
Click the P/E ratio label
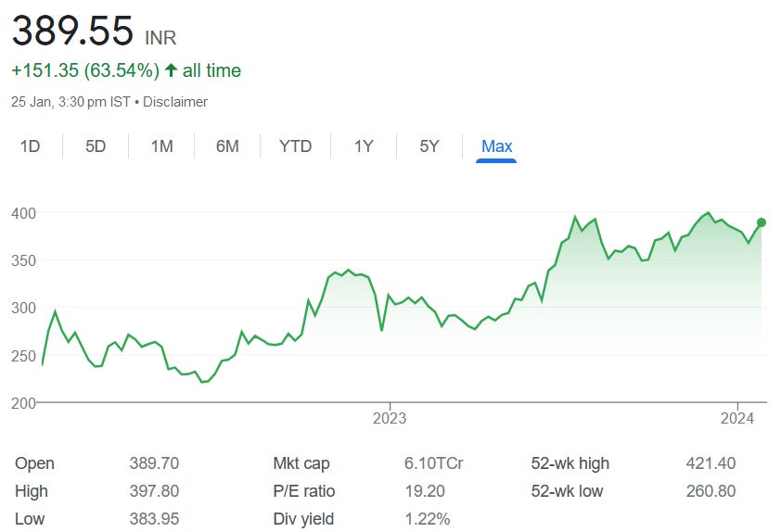304,491
